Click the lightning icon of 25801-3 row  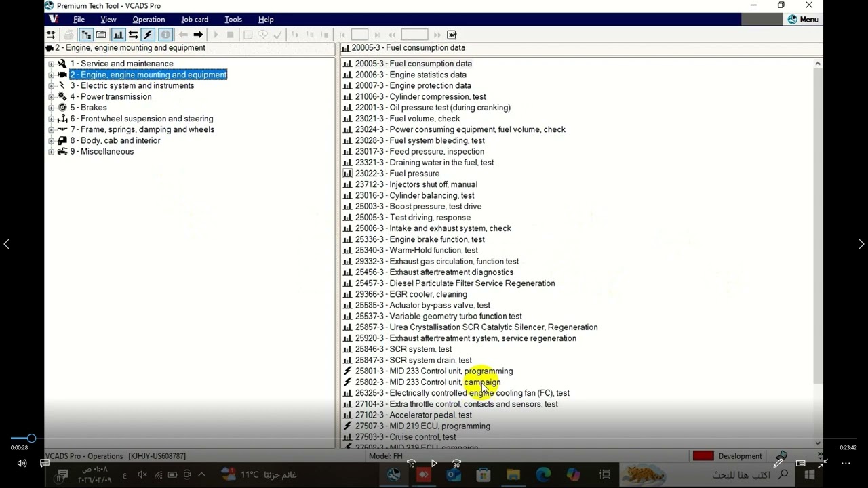347,371
